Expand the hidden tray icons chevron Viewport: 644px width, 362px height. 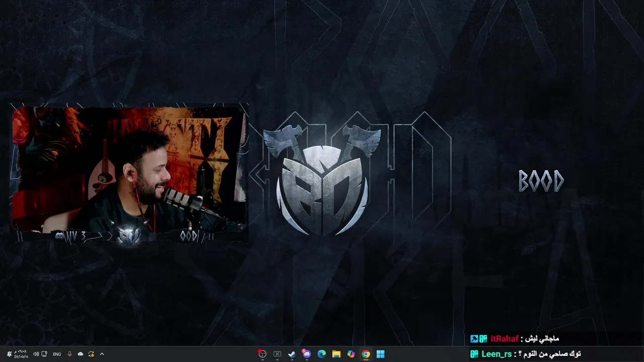point(102,354)
